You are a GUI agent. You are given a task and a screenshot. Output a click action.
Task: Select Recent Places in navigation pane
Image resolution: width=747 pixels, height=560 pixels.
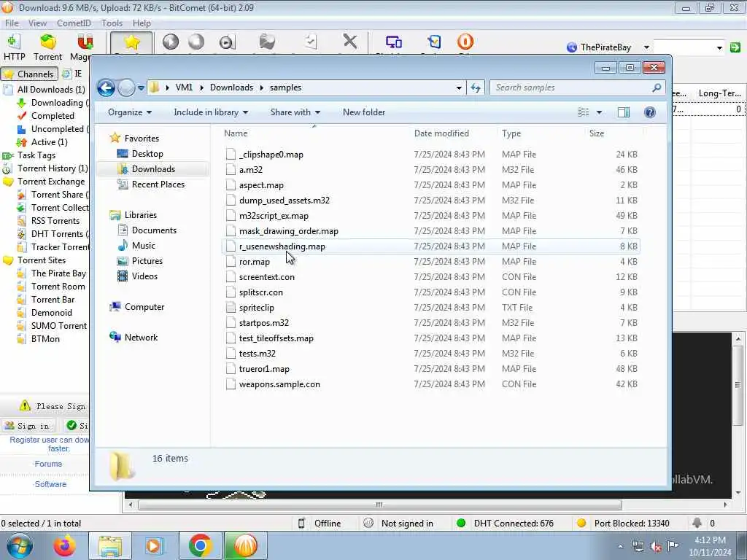(158, 184)
